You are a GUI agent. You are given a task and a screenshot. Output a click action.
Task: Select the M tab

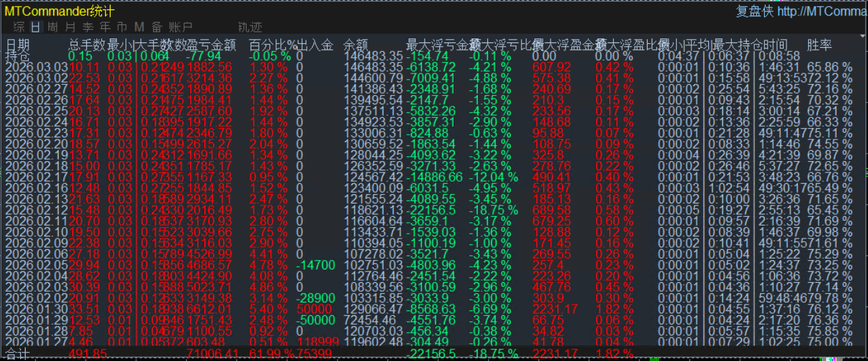(139, 28)
